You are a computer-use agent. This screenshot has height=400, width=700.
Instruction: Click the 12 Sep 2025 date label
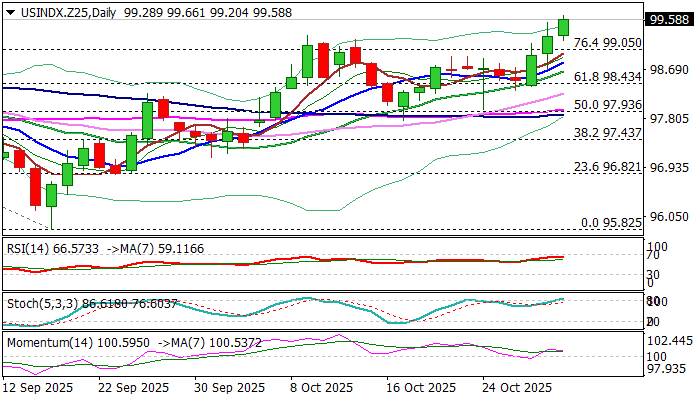pyautogui.click(x=38, y=388)
